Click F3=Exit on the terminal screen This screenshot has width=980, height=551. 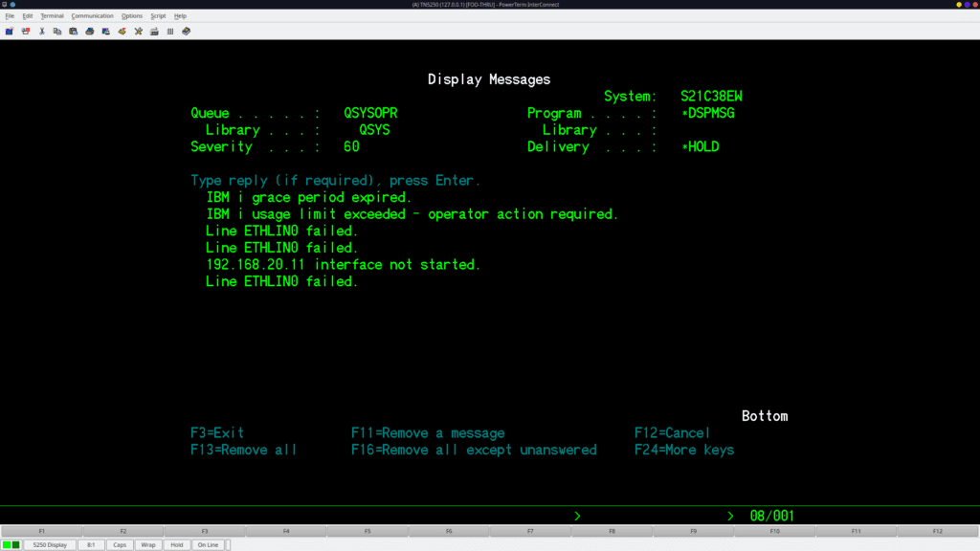click(217, 433)
